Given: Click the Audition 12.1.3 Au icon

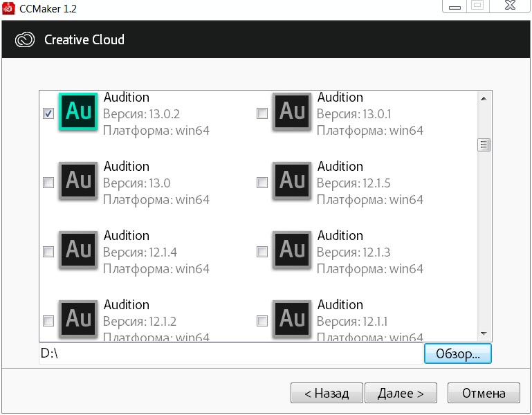Looking at the screenshot, I should click(x=292, y=250).
